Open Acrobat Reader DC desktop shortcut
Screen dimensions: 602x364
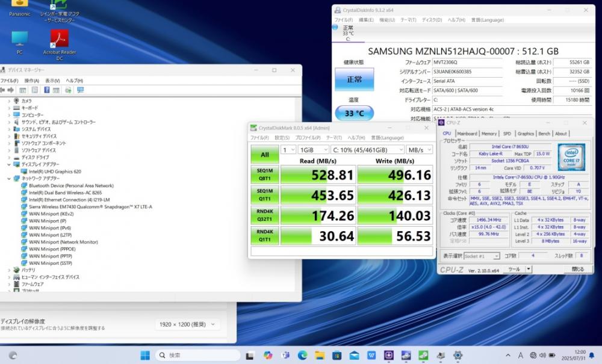click(x=60, y=45)
